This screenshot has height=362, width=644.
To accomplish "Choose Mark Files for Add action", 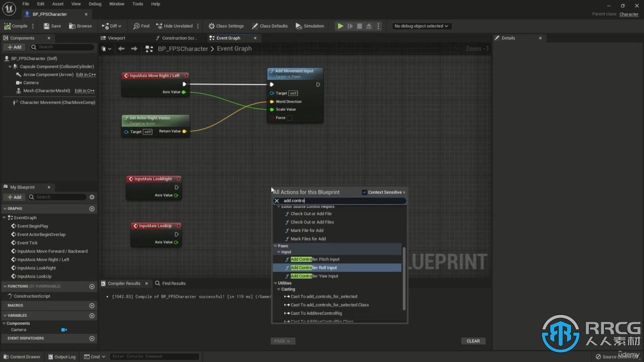I will click(x=308, y=239).
